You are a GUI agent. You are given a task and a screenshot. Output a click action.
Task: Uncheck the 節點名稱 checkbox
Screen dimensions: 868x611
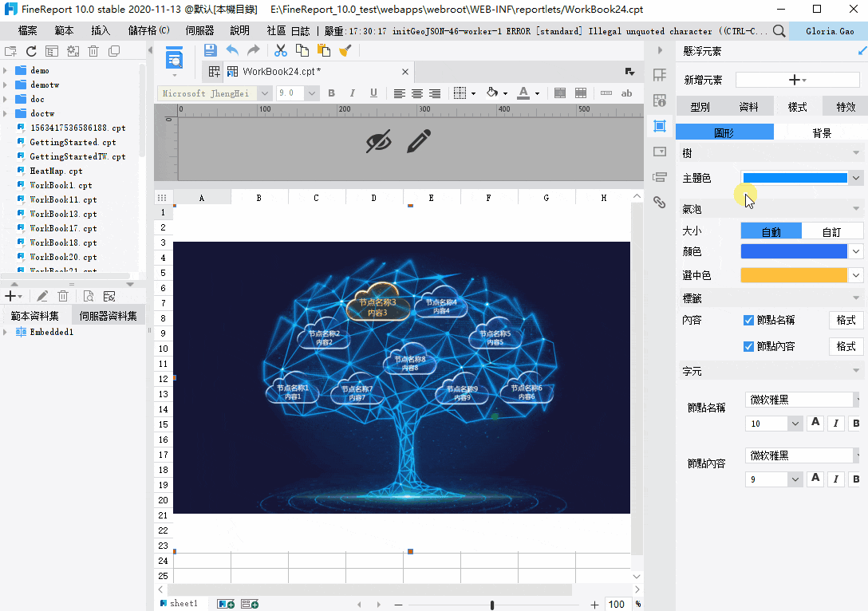(x=748, y=320)
